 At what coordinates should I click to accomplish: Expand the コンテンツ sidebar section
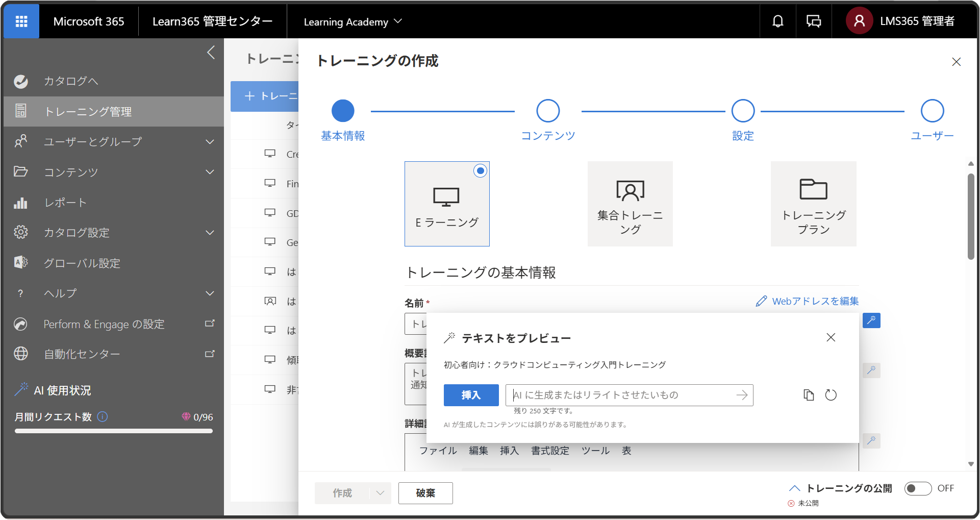pyautogui.click(x=114, y=172)
